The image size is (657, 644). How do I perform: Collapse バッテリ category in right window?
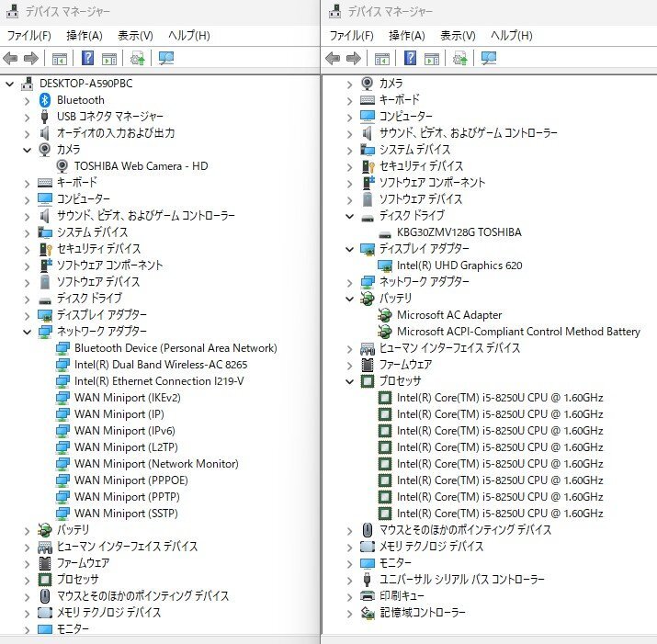[x=350, y=299]
